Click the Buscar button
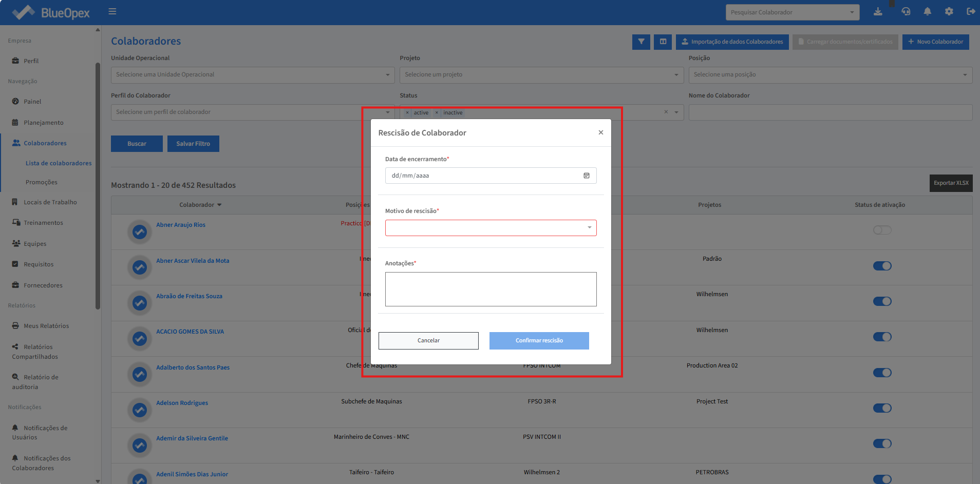980x484 pixels. [137, 144]
